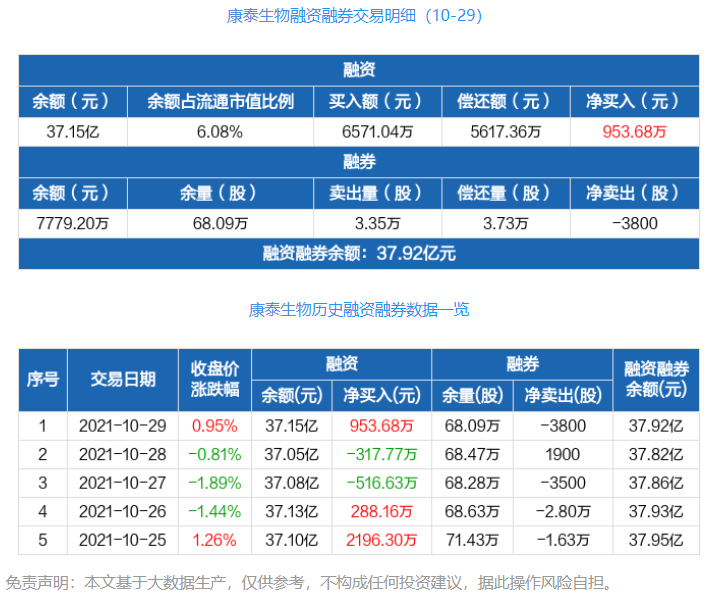Click the 1.26% price change value
This screenshot has width=713, height=616.
click(x=215, y=540)
